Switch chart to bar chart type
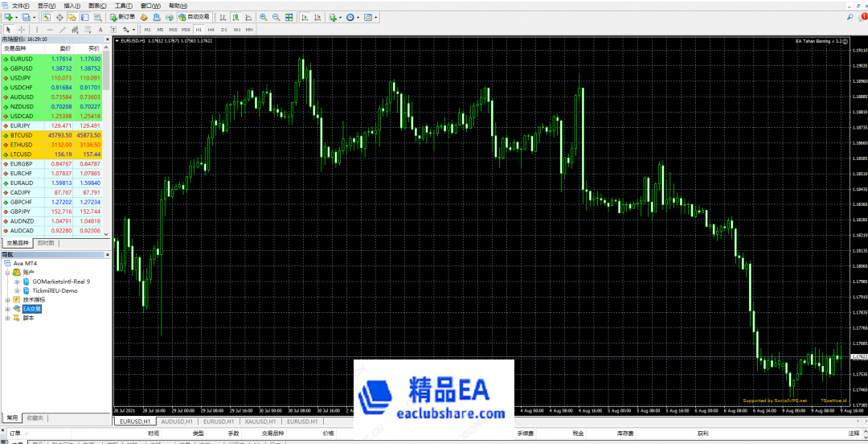 223,17
